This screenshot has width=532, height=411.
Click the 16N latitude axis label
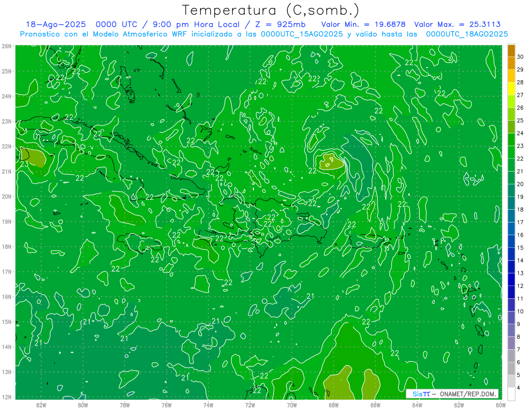click(7, 297)
